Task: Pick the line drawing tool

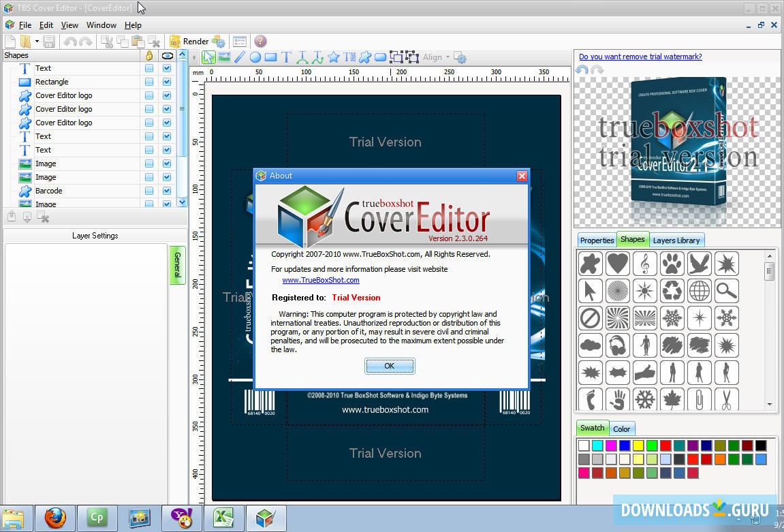Action: click(x=240, y=57)
